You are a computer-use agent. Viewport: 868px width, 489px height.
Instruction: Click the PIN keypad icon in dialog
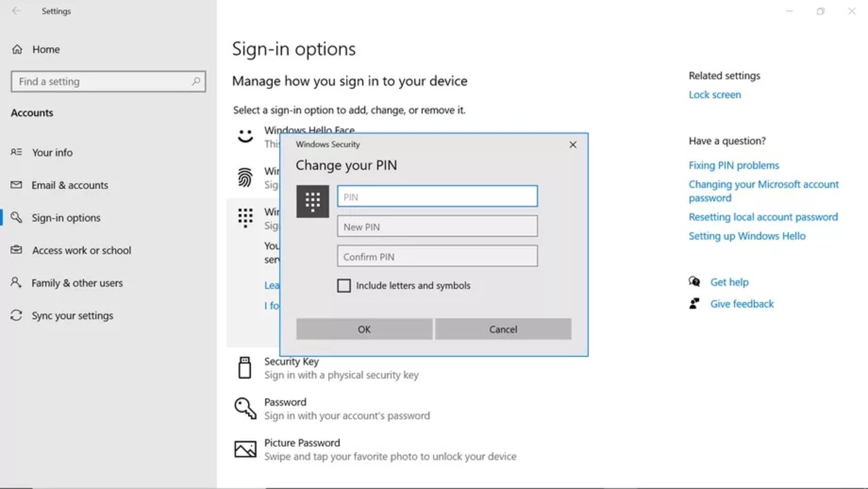pos(312,201)
